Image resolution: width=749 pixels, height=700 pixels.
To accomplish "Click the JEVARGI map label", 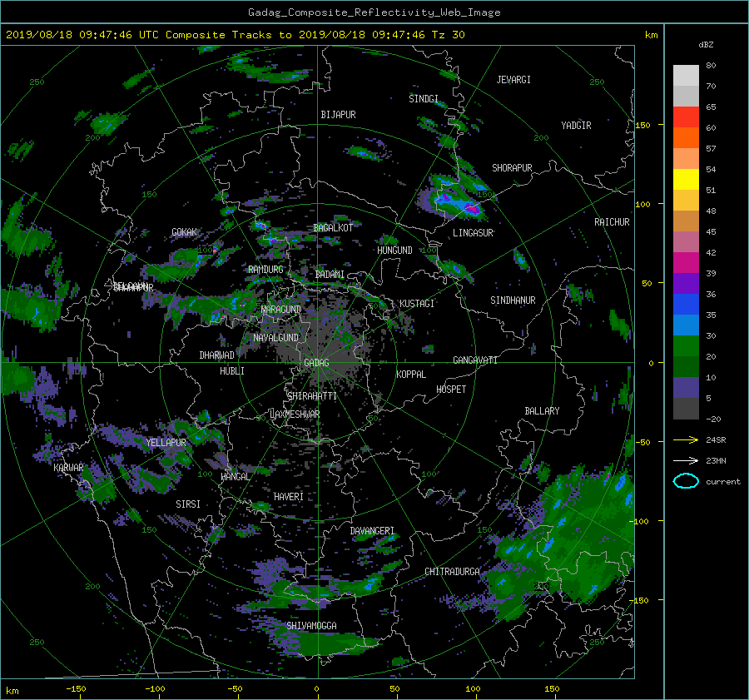I will (x=513, y=80).
